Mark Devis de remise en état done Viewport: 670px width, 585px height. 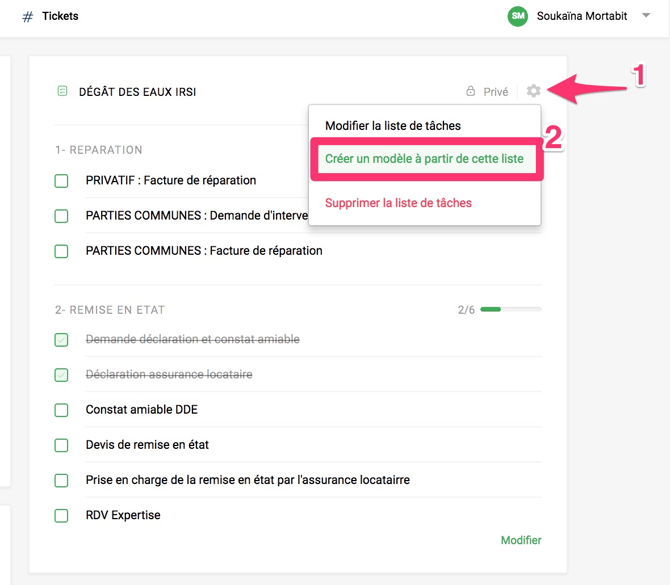62,445
